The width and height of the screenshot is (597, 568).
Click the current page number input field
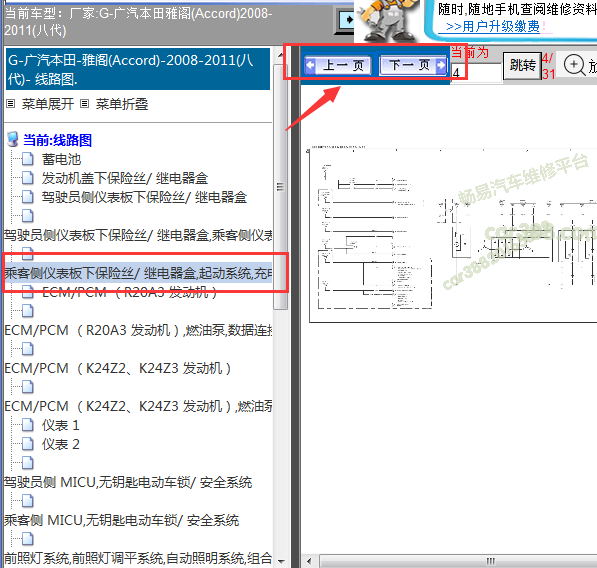[x=476, y=72]
